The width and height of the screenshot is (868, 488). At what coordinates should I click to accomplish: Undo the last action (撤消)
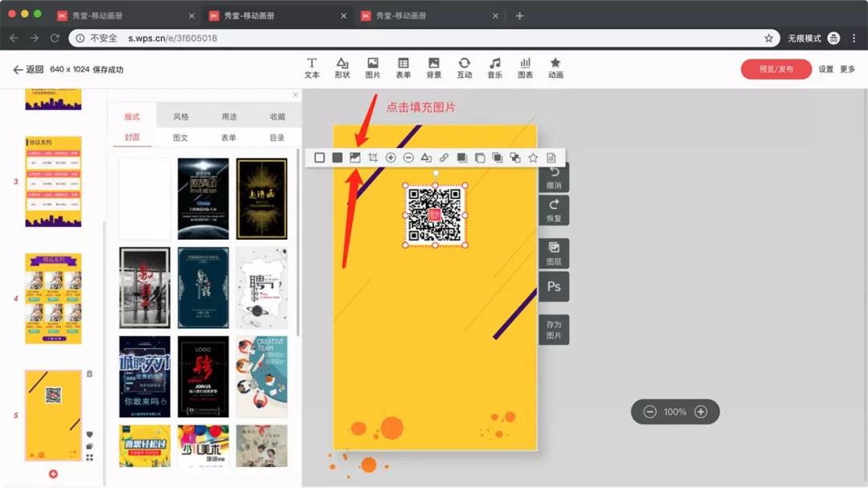[x=554, y=178]
